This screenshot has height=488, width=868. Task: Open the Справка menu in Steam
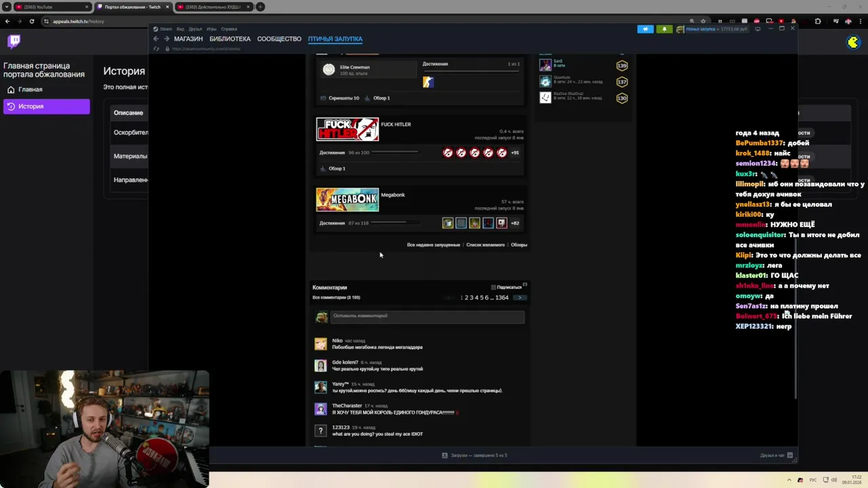[x=229, y=29]
